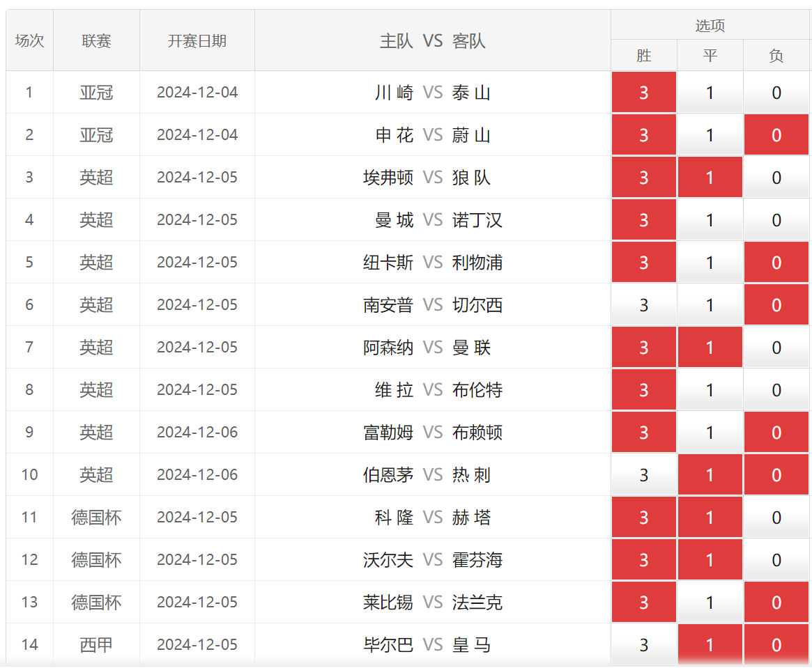The image size is (812, 668).
Task: Click 德国杯 league cell in row 11
Action: [x=96, y=517]
